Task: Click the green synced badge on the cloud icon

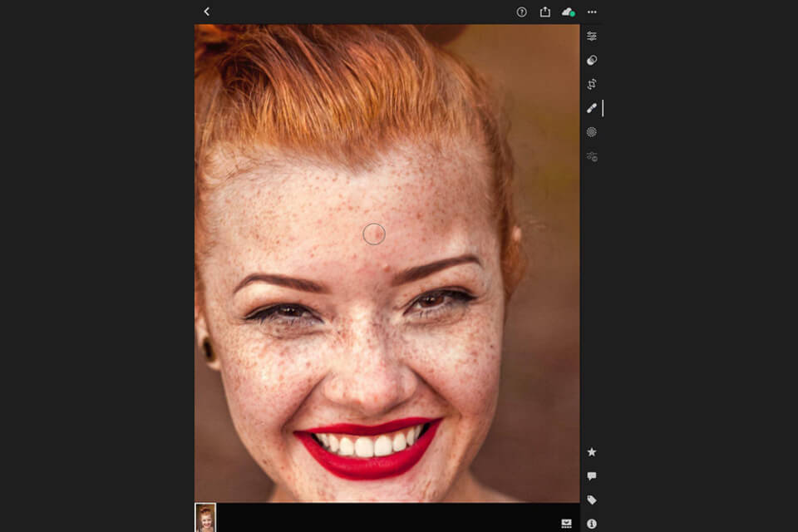Action: tap(574, 14)
